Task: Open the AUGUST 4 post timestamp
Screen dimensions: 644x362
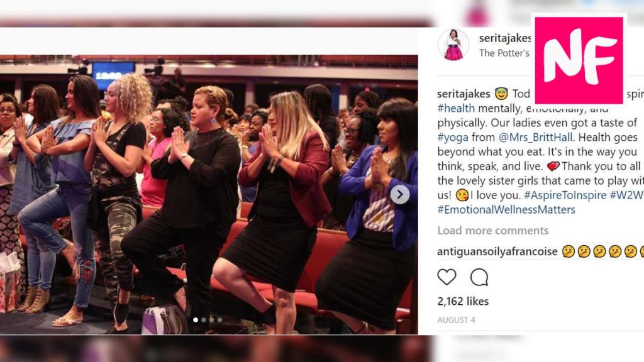Action: (x=456, y=320)
